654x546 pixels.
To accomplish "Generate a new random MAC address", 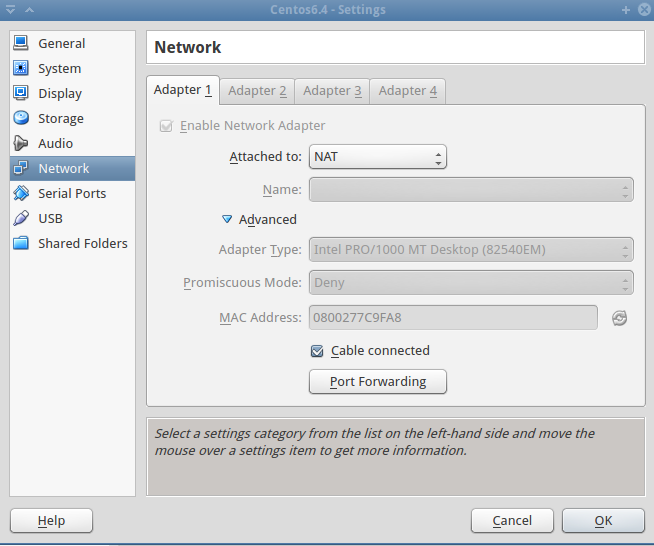I will pos(619,318).
